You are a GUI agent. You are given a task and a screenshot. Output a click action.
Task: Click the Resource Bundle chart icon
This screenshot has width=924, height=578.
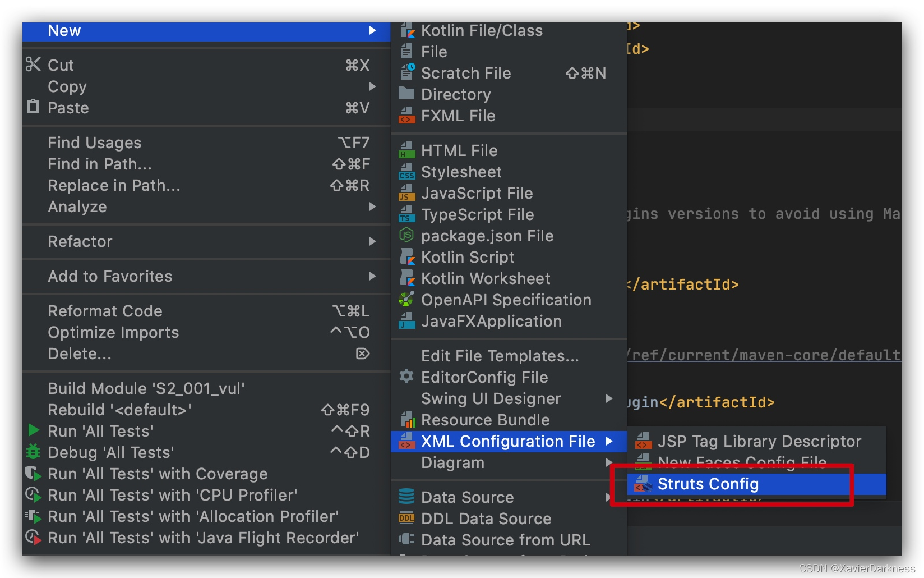[x=408, y=420]
